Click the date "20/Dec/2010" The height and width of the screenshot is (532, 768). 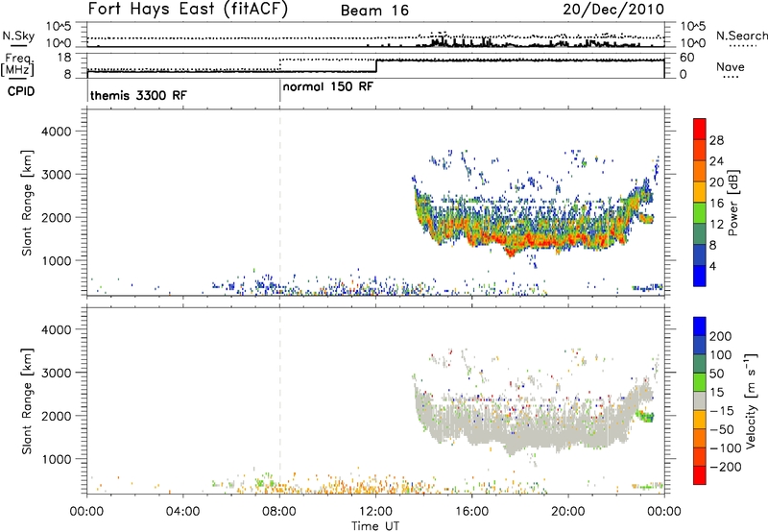click(613, 10)
